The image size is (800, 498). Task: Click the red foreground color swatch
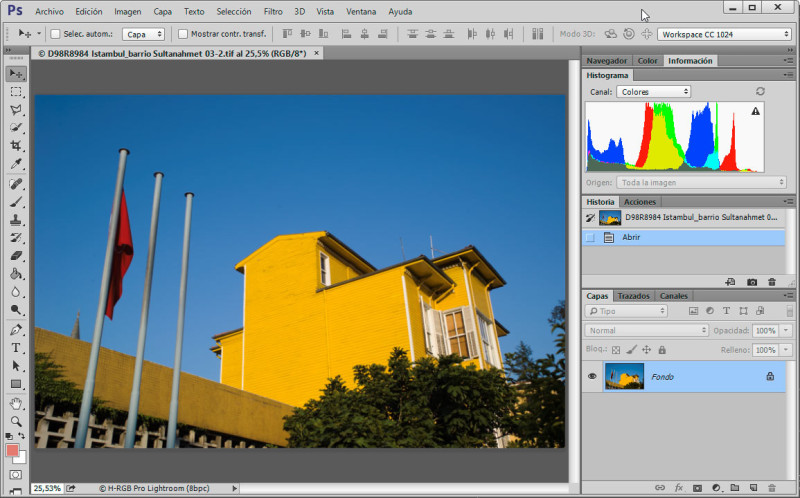pos(14,451)
